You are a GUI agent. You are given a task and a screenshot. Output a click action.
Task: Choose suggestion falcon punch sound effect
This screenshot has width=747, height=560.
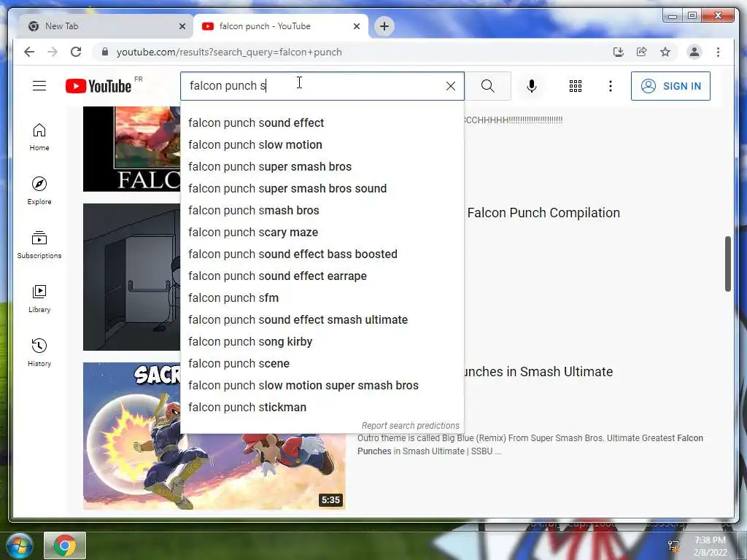pos(322,122)
